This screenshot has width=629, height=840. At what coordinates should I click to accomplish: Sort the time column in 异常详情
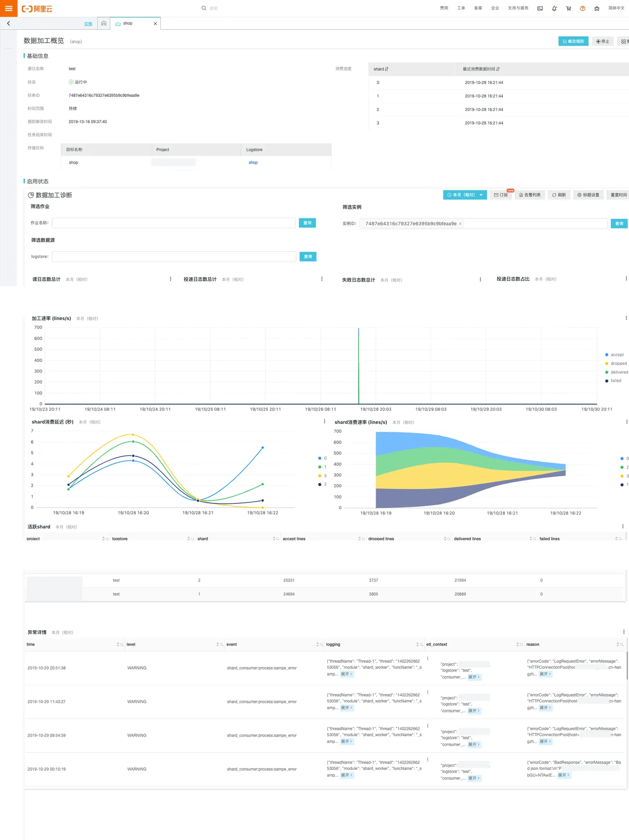click(x=118, y=644)
